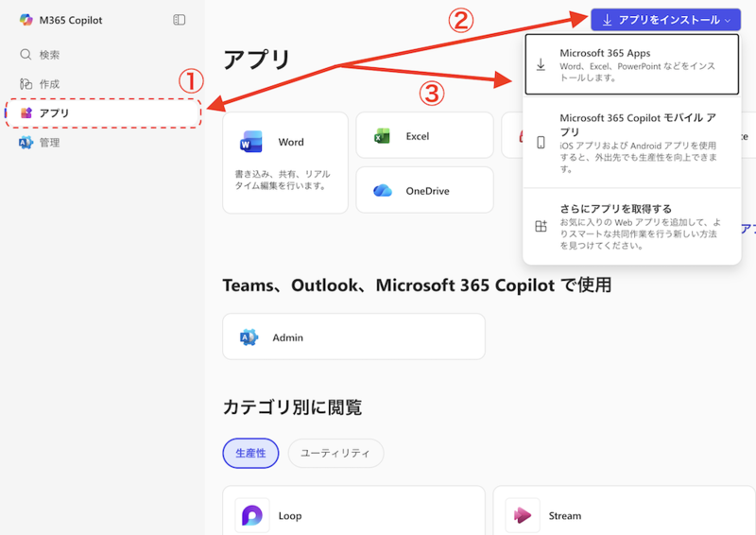
Task: Select the 生産性 category filter
Action: tap(250, 453)
